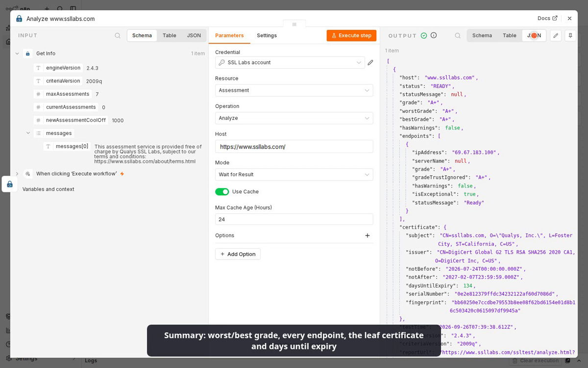Edit the SSL Labs account credential

click(x=370, y=62)
